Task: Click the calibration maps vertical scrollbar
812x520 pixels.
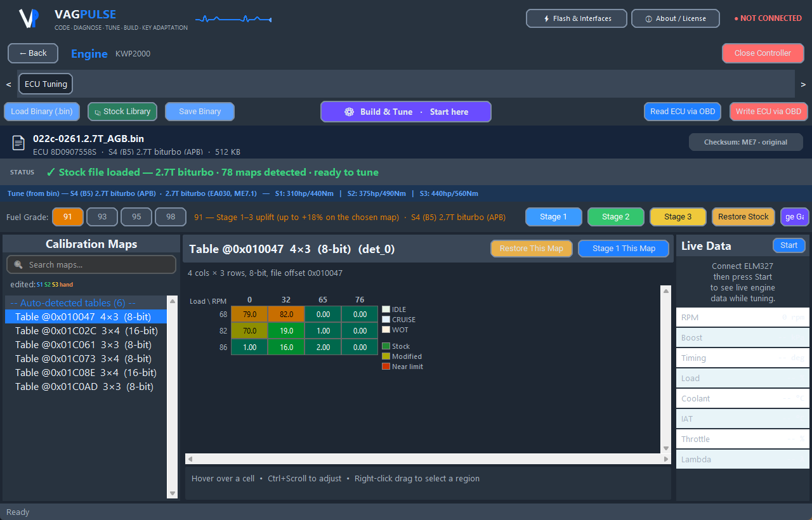Action: [x=172, y=397]
